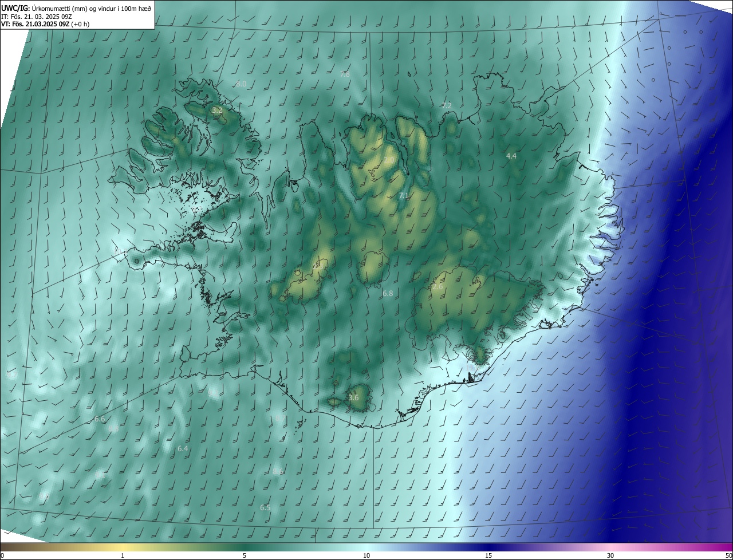
Task: Click the color scale tick labeled 15
Action: 488,555
